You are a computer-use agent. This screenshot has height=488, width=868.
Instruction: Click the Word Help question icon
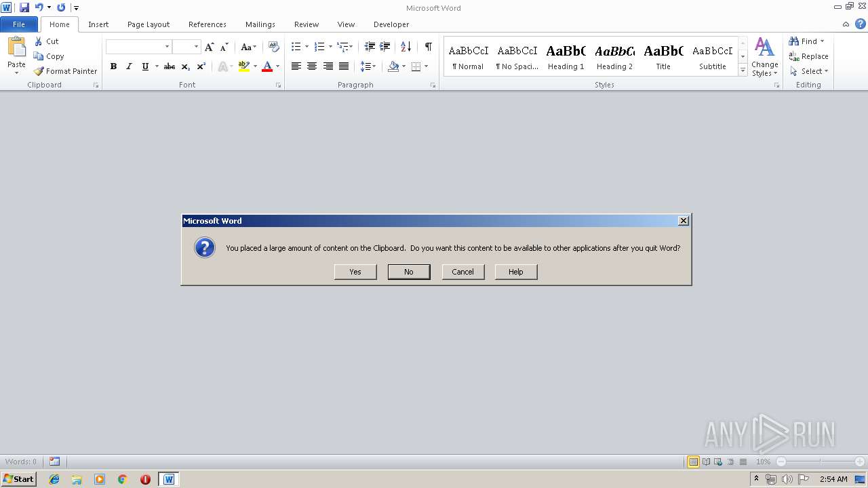[860, 24]
